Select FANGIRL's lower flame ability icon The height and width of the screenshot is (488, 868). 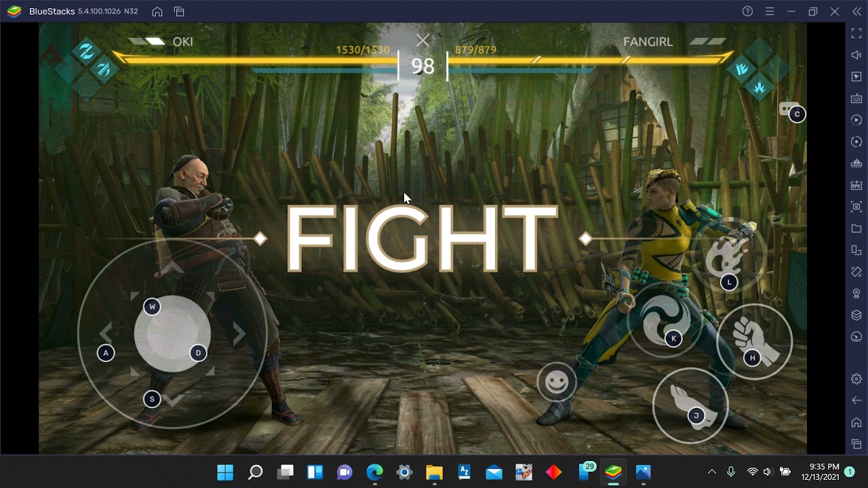[759, 86]
